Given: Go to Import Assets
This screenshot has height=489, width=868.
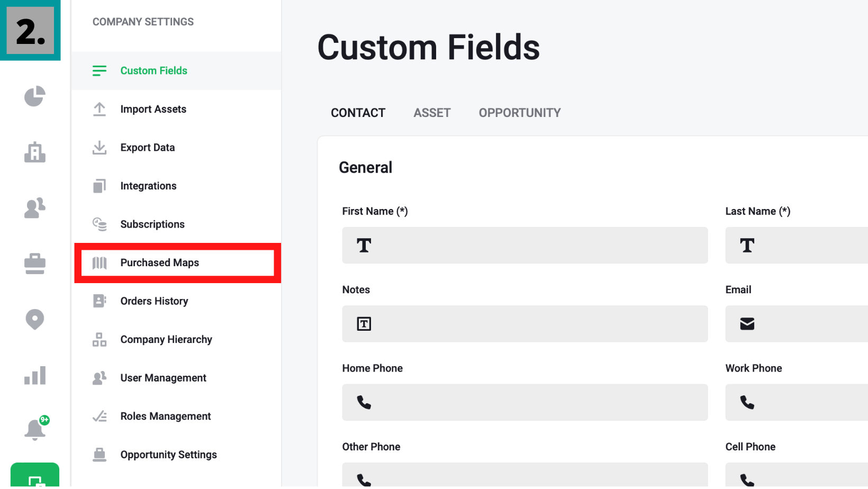Looking at the screenshot, I should pyautogui.click(x=153, y=110).
